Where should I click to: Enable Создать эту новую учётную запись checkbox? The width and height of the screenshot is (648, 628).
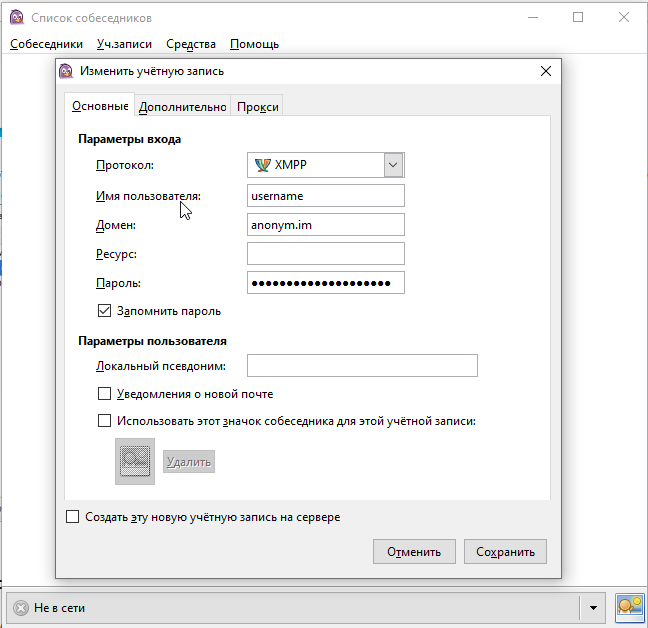(x=72, y=517)
